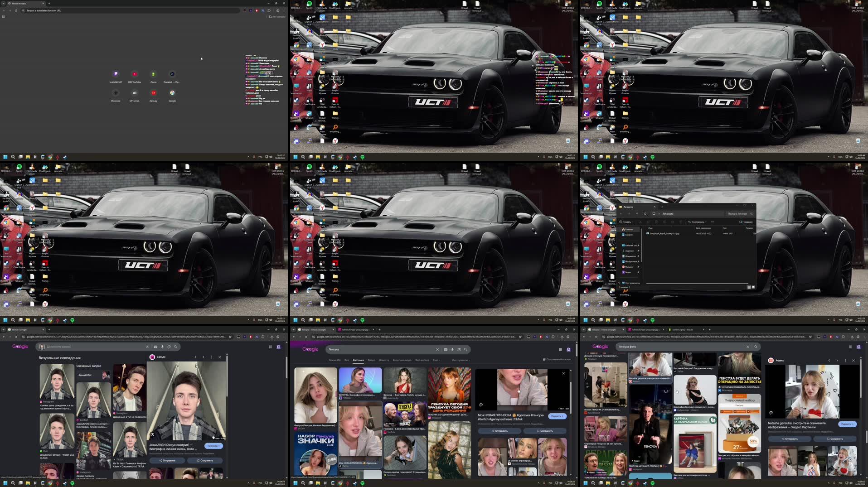
Task: Open the JesusAVGN related query chip
Action: 93,375
